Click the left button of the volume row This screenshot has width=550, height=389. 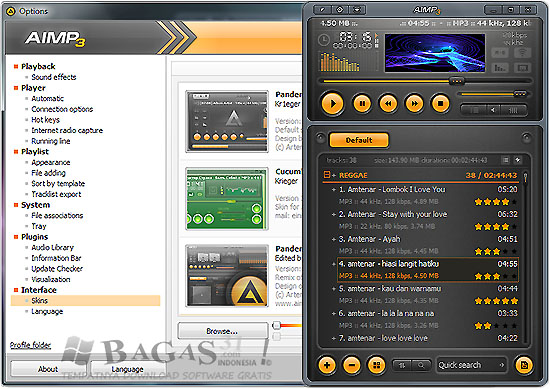pyautogui.click(x=474, y=110)
